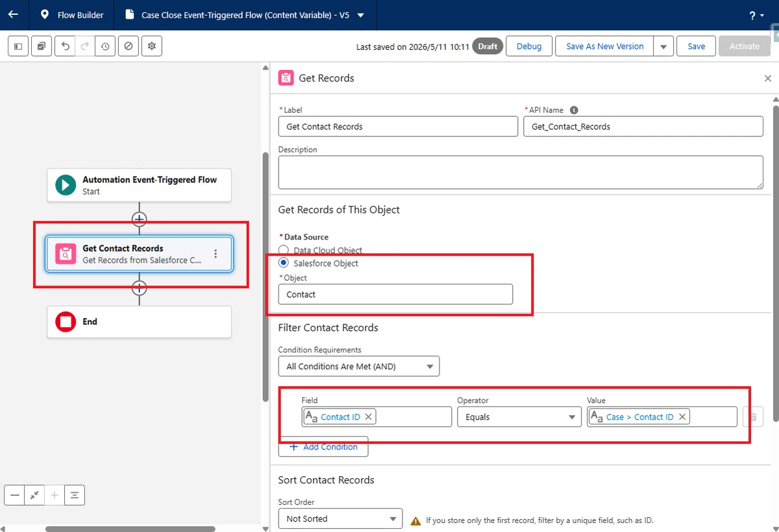Screen dimensions: 779x532
Task: Click the circle-slash toolbar icon
Action: click(x=128, y=46)
